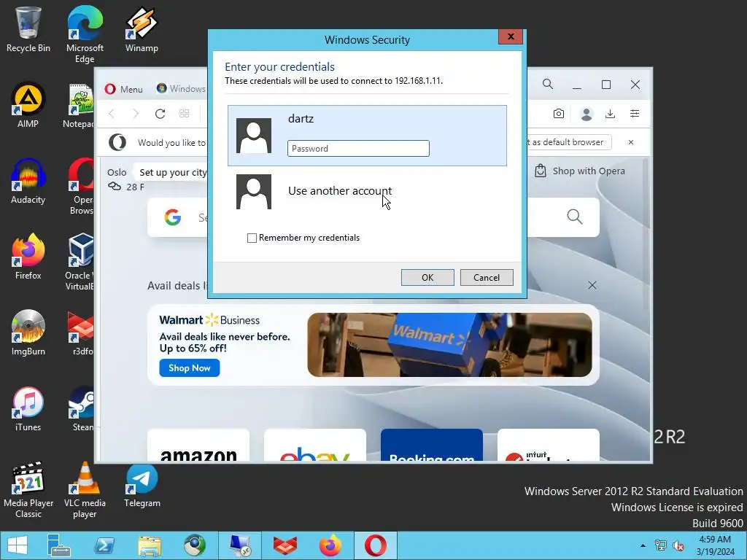Launch iTunes from the desktop
The width and height of the screenshot is (747, 560).
point(28,409)
